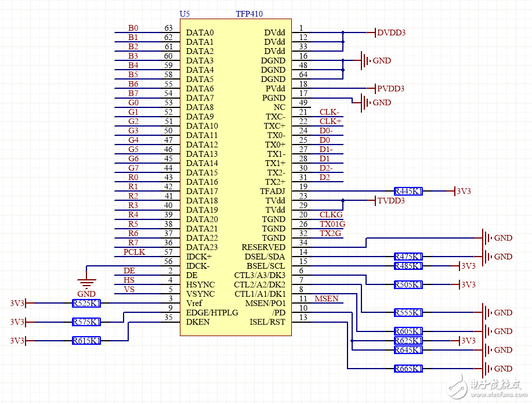
Task: Select the R7 net label
Action: (x=133, y=243)
